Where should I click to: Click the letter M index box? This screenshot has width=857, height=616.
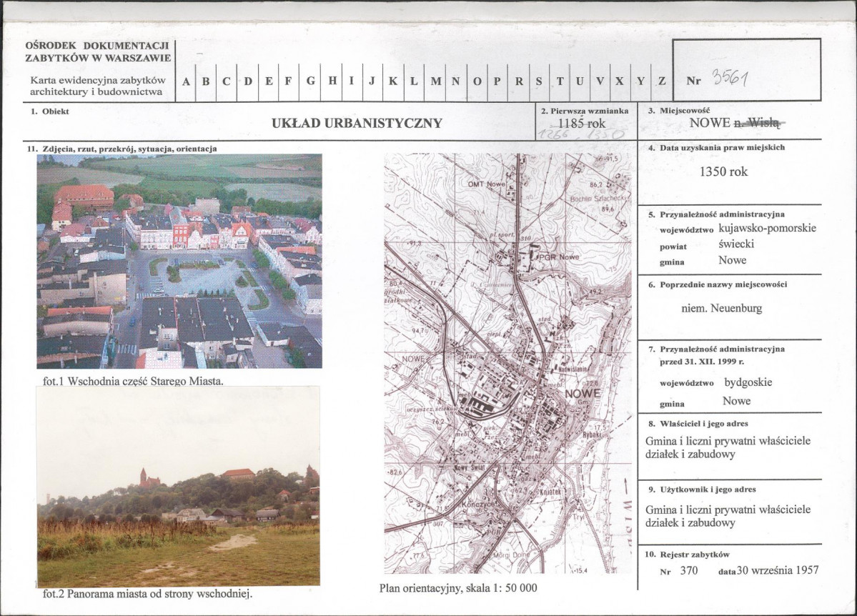435,81
